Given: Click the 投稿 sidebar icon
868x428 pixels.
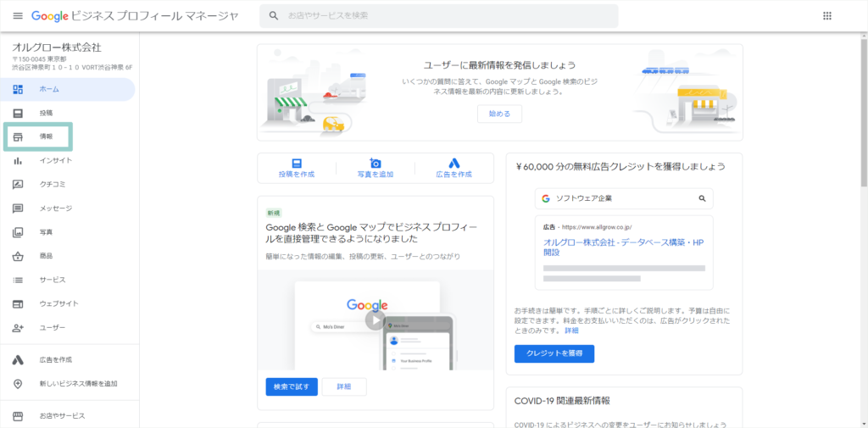Looking at the screenshot, I should pos(18,113).
